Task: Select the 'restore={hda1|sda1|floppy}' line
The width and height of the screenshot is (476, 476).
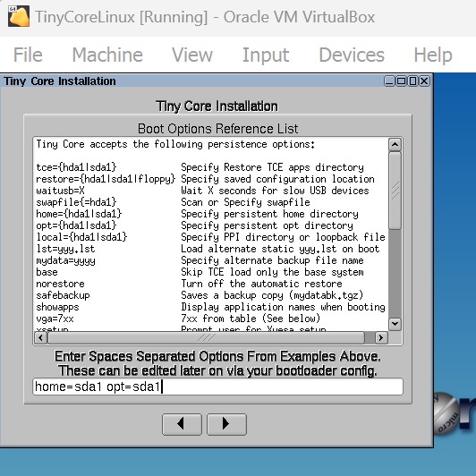Action: (x=106, y=179)
